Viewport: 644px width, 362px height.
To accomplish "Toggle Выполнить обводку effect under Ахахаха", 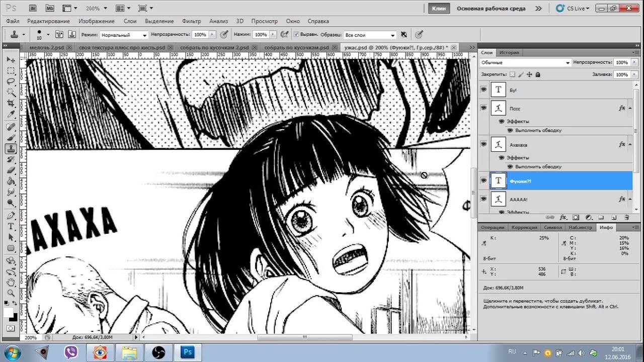I will (x=510, y=166).
